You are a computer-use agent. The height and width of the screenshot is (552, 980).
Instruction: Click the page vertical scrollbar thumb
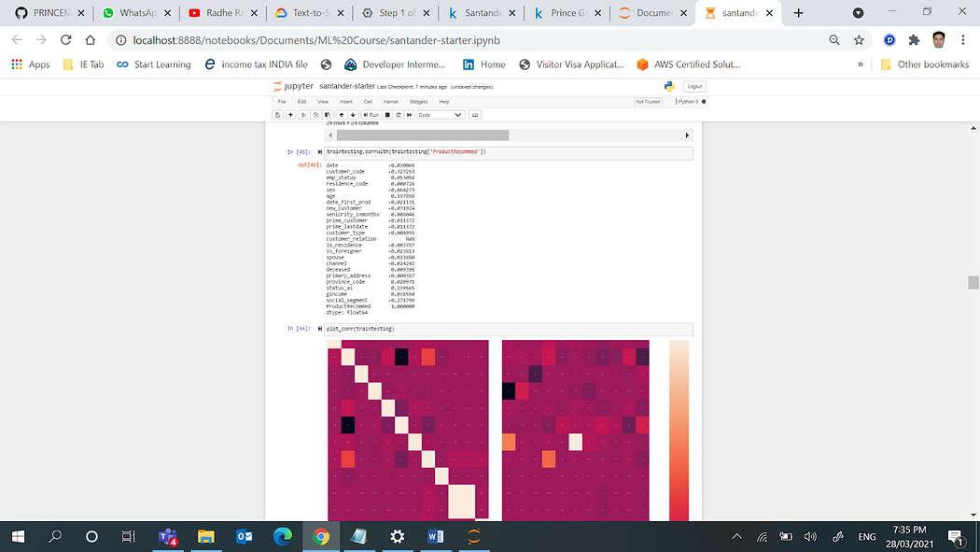[x=973, y=283]
